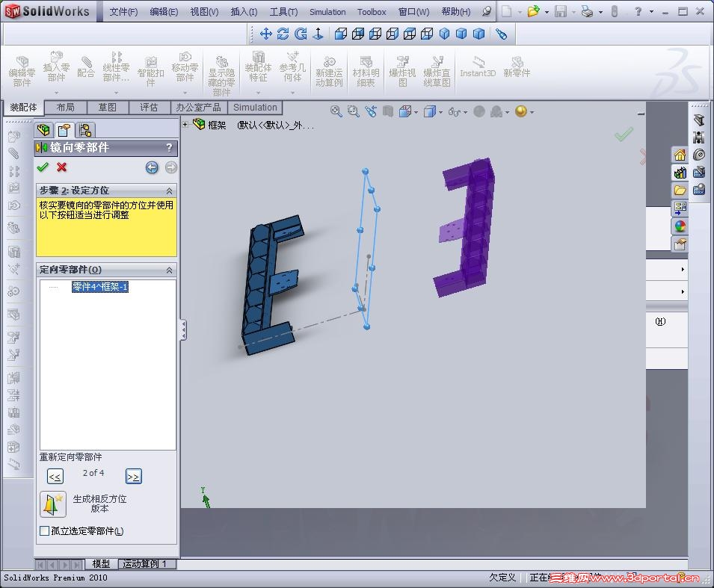Switch to the 模型 bottom tab
This screenshot has width=714, height=588.
pyautogui.click(x=101, y=564)
